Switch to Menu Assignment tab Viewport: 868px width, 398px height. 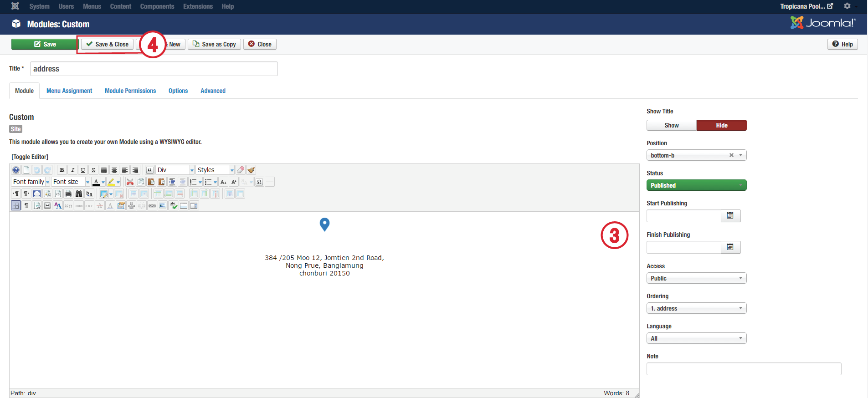pos(69,91)
